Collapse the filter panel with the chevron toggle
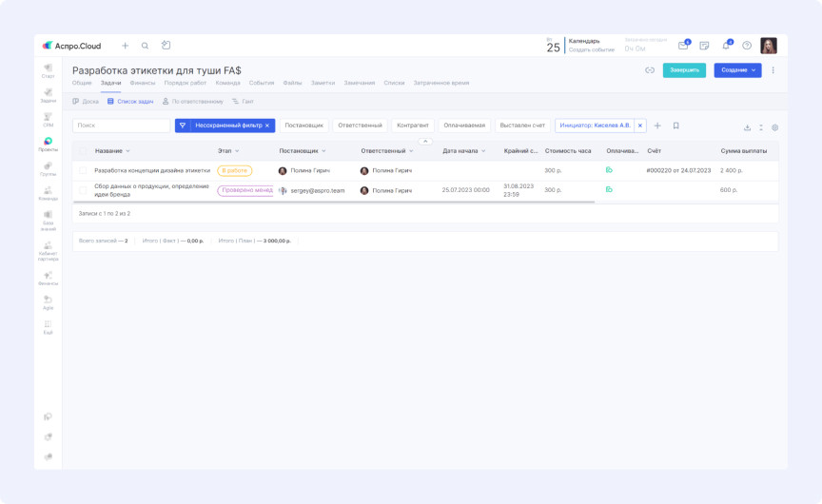Screen dimensions: 822x504 pyautogui.click(x=425, y=141)
